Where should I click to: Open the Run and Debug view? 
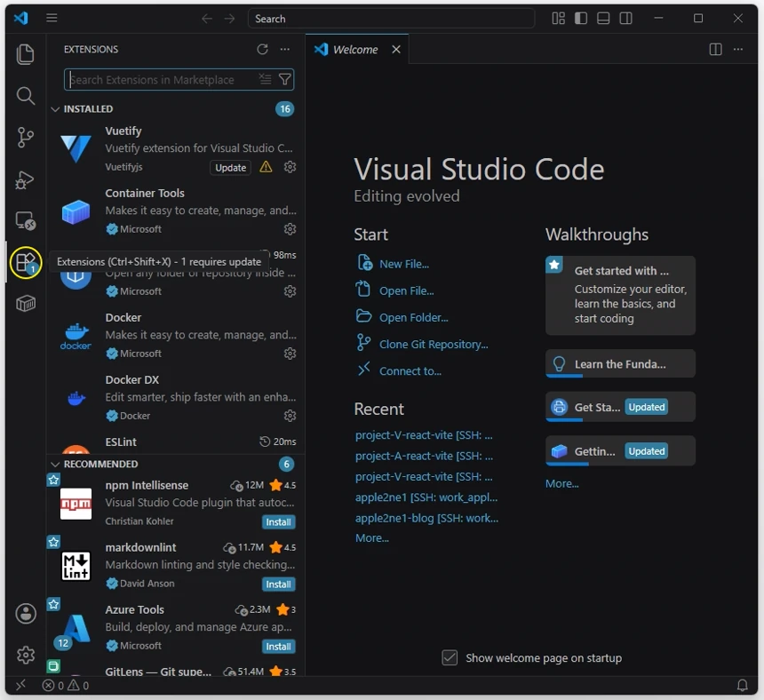pos(26,179)
